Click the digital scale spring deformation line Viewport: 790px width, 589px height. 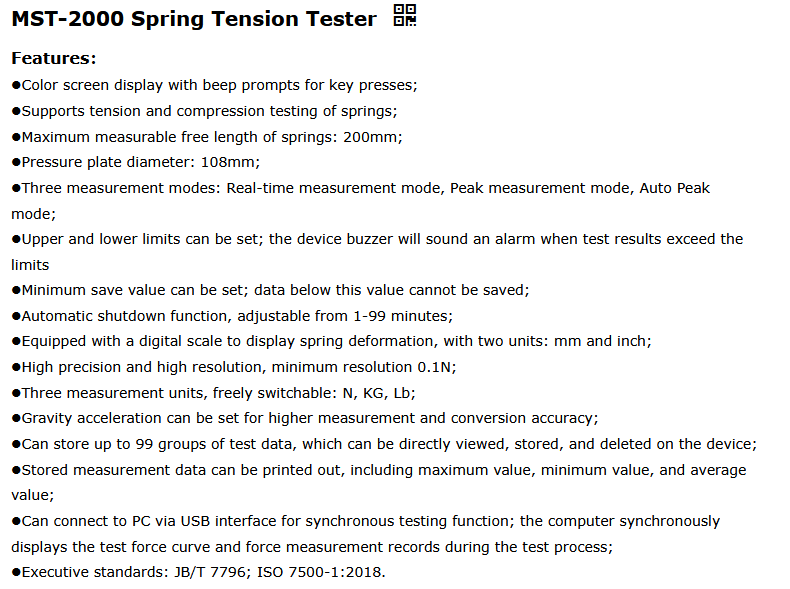(x=331, y=341)
